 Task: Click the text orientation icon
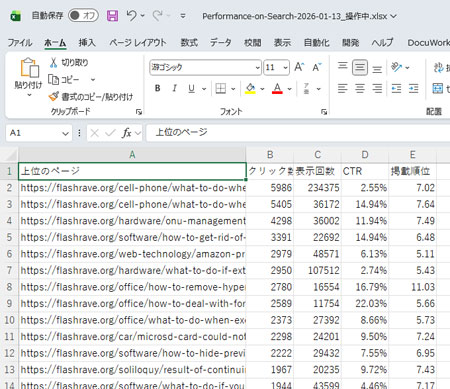pos(397,67)
